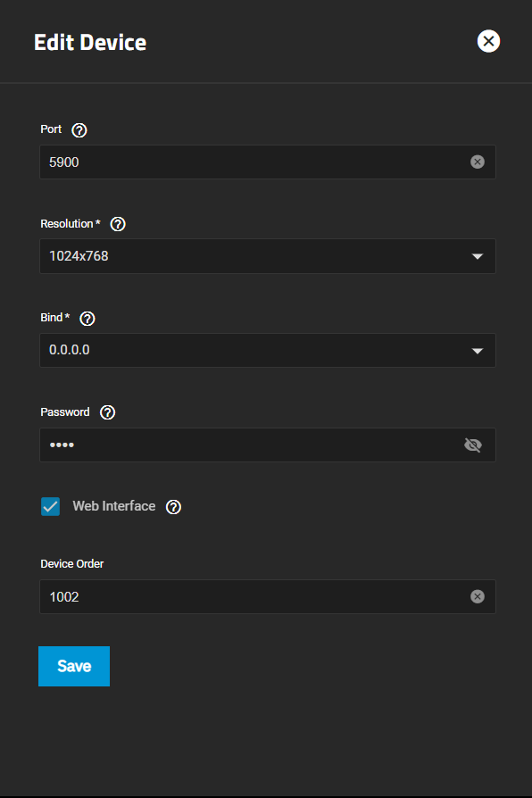Click the Web Interface help icon

(x=173, y=507)
